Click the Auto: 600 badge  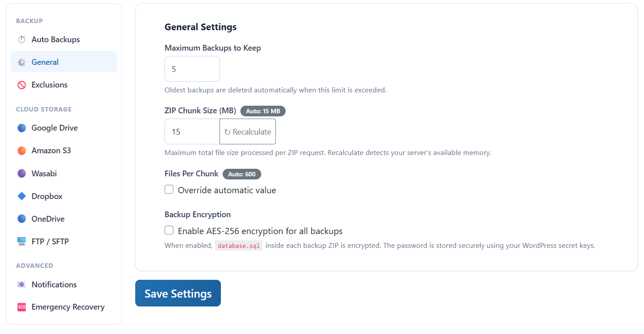click(x=242, y=174)
